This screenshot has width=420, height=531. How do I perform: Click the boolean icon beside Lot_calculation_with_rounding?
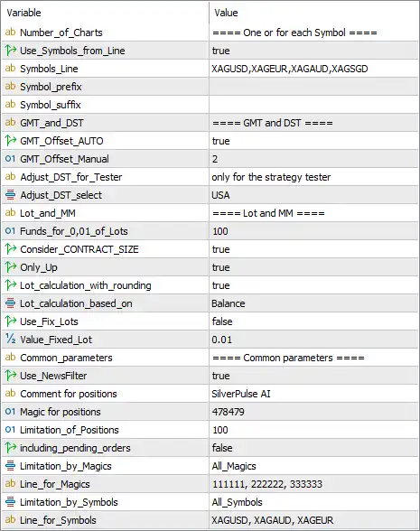11,285
